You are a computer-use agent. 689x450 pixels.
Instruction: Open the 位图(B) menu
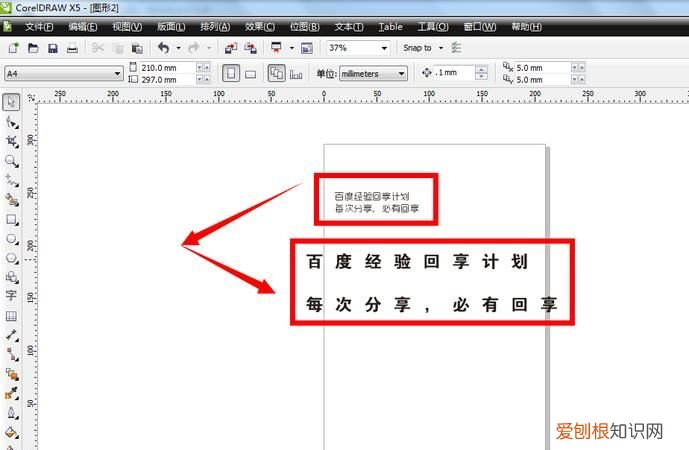coord(305,27)
